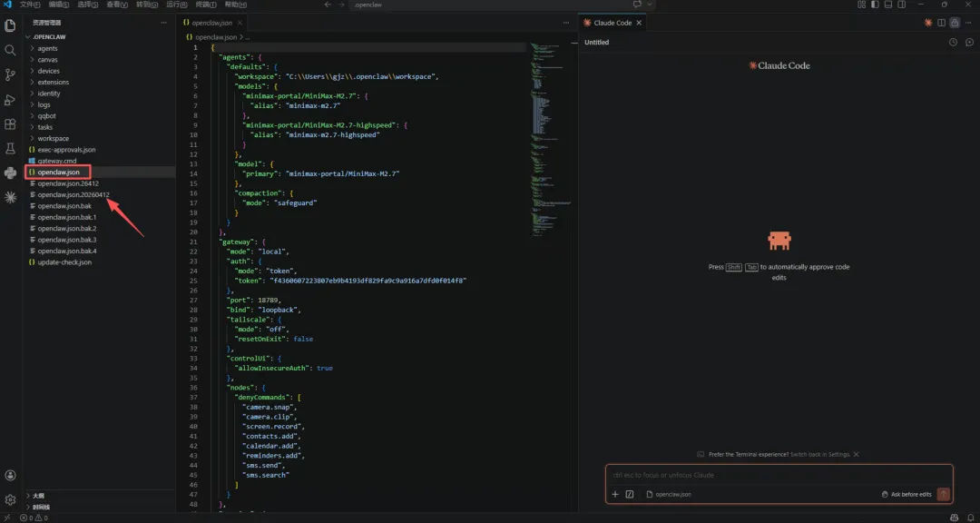Toggle the editor group lock icon

click(955, 23)
